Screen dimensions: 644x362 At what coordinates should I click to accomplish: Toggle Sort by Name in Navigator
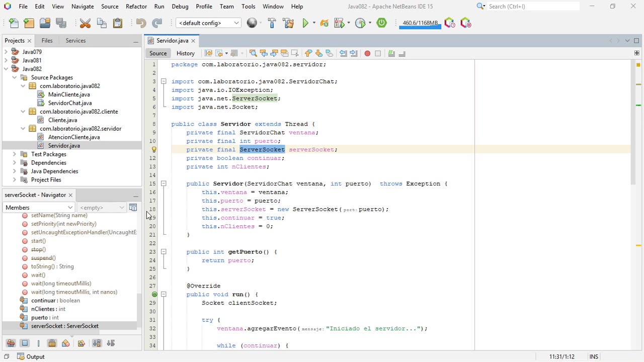tap(97, 343)
